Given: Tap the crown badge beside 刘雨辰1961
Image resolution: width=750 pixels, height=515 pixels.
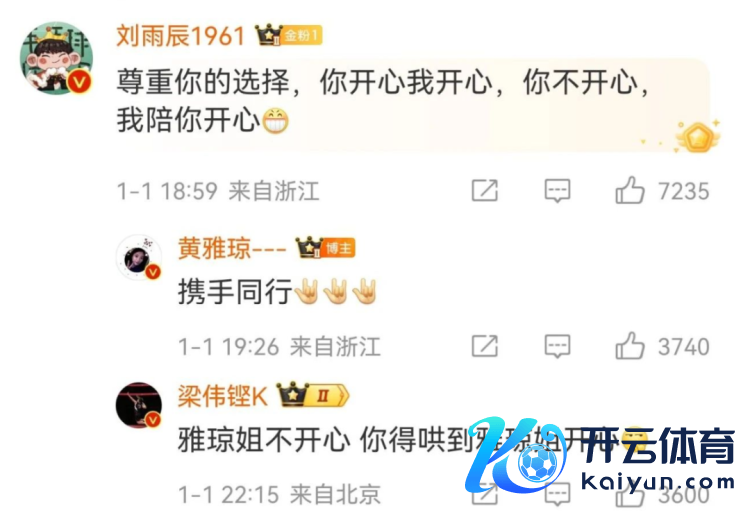Looking at the screenshot, I should (x=268, y=35).
